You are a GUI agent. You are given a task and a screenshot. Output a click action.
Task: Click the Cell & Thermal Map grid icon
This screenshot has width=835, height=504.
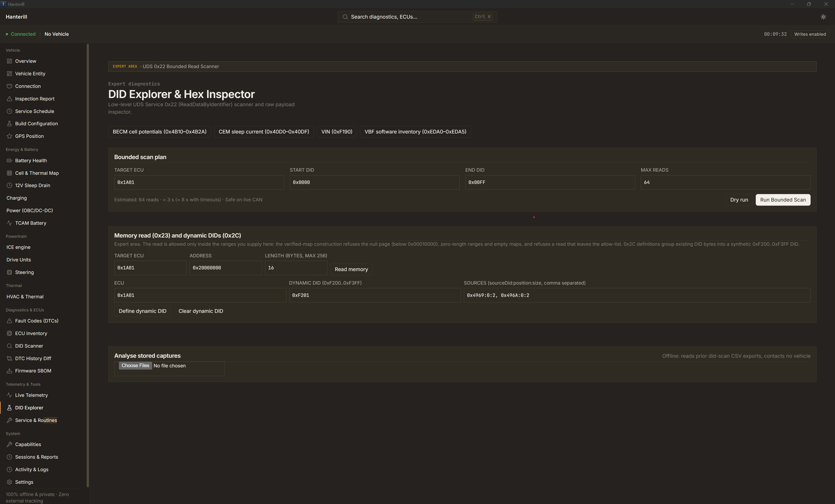(x=9, y=173)
